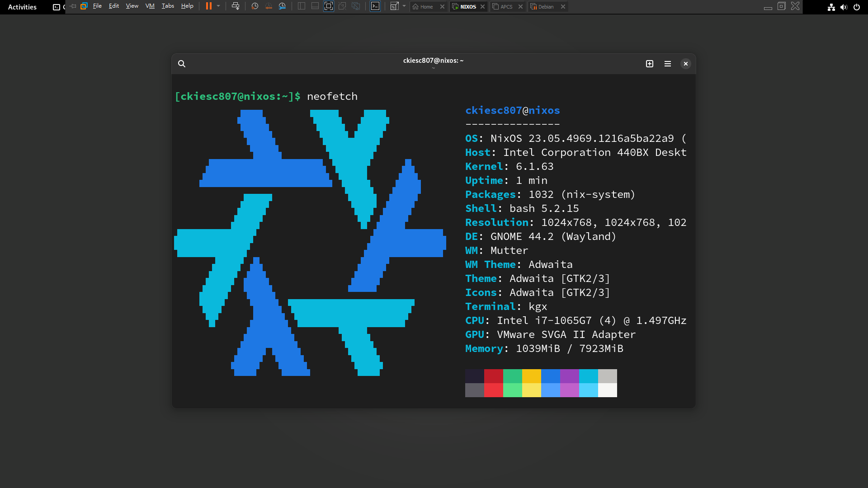Click Send Ctrl+Alt+Del icon
This screenshot has width=868, height=488.
[x=236, y=6]
